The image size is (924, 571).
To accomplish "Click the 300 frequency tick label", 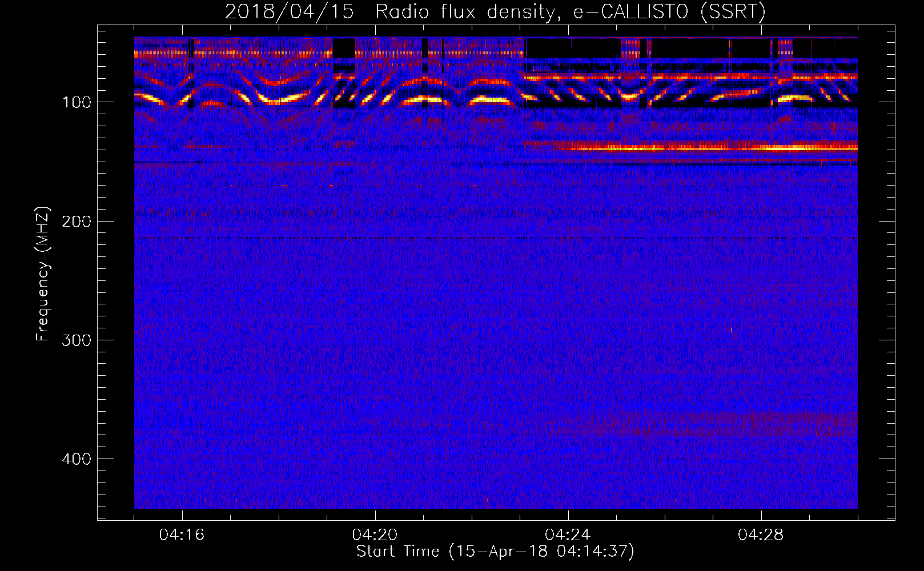I will click(77, 340).
